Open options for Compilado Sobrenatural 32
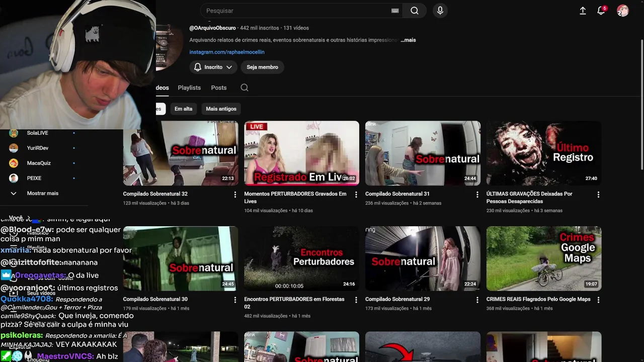 [x=235, y=195]
